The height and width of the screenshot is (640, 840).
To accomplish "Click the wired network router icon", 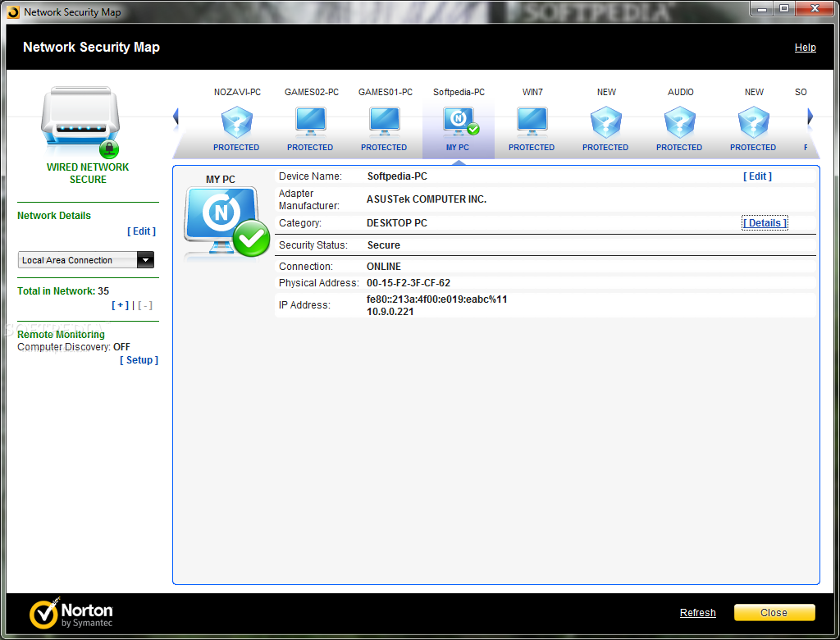I will 80,121.
